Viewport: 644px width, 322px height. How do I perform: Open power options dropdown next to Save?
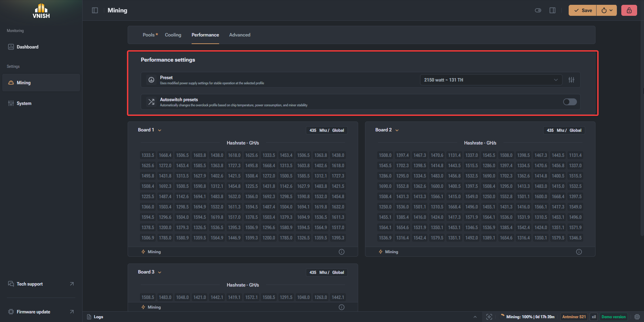coord(607,10)
